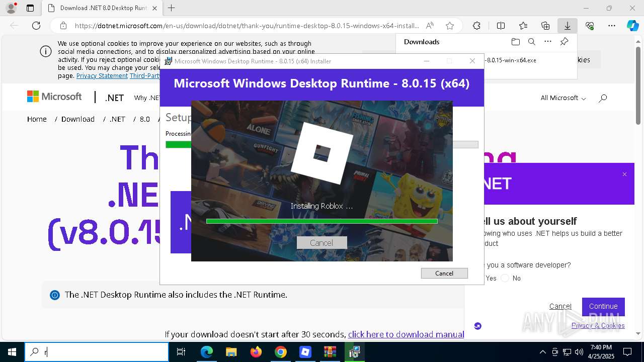This screenshot has width=644, height=362.
Task: Open the Privacy Statement link
Action: pos(102,75)
